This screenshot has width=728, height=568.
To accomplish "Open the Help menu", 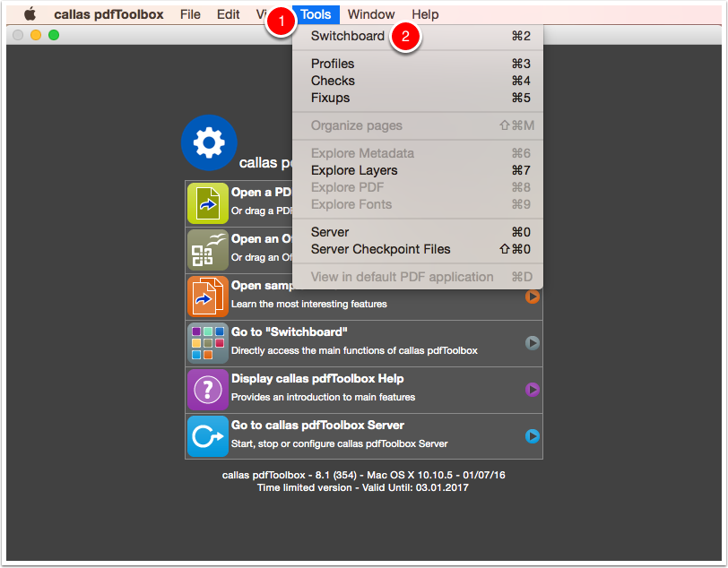I will pos(425,14).
